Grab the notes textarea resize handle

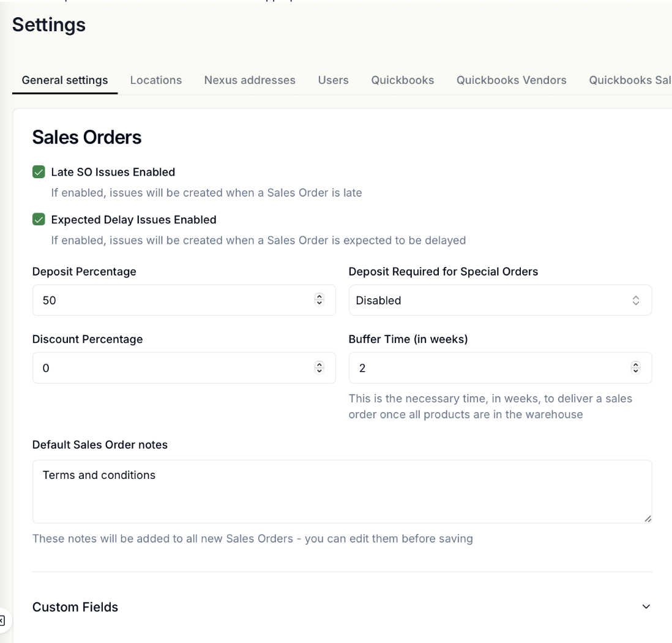point(648,519)
